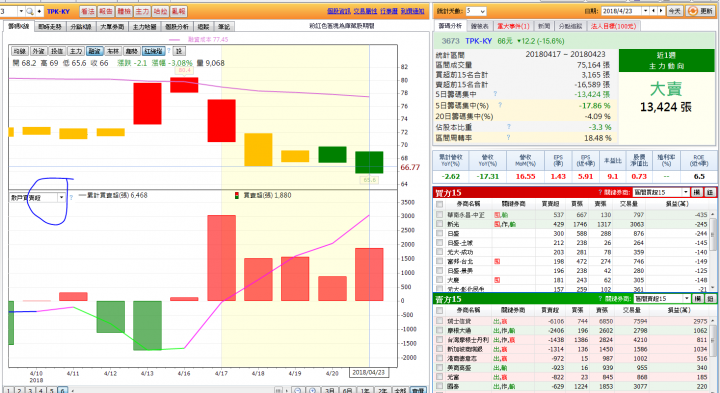Toggle the 紅綠燈 chart indicator

153,51
